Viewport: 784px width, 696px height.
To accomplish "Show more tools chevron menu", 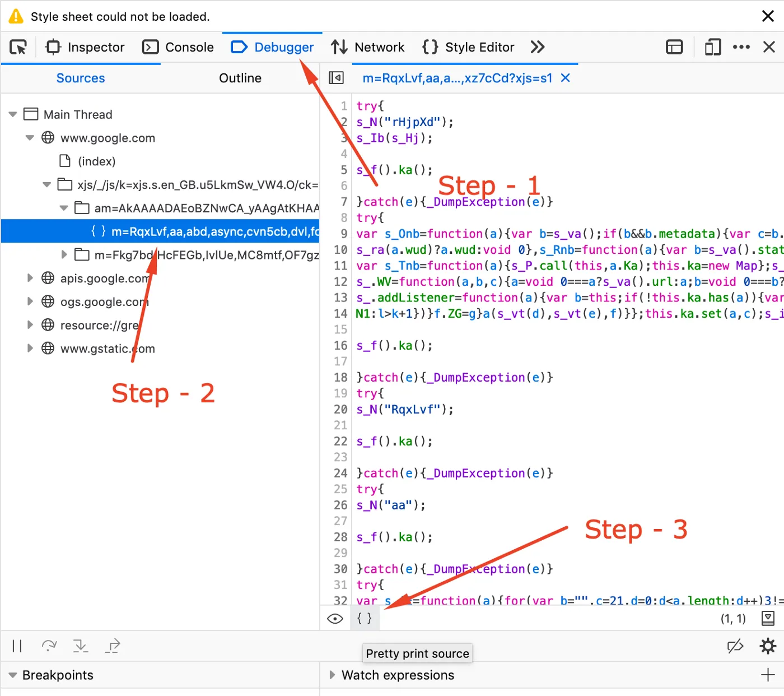I will (538, 47).
